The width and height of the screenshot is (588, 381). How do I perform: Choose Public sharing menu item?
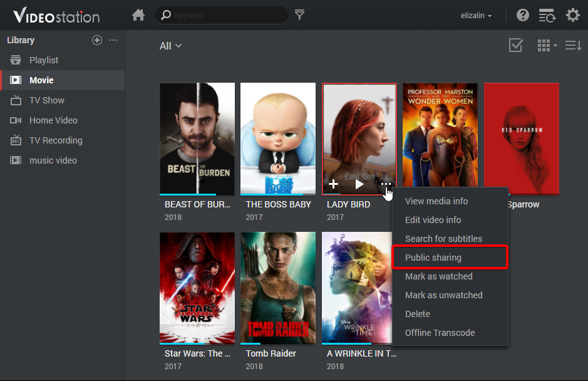tap(450, 258)
